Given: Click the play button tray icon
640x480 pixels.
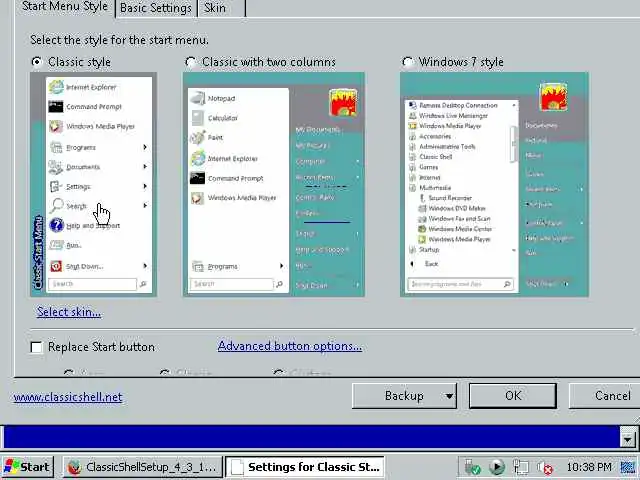Looking at the screenshot, I should click(x=497, y=467).
